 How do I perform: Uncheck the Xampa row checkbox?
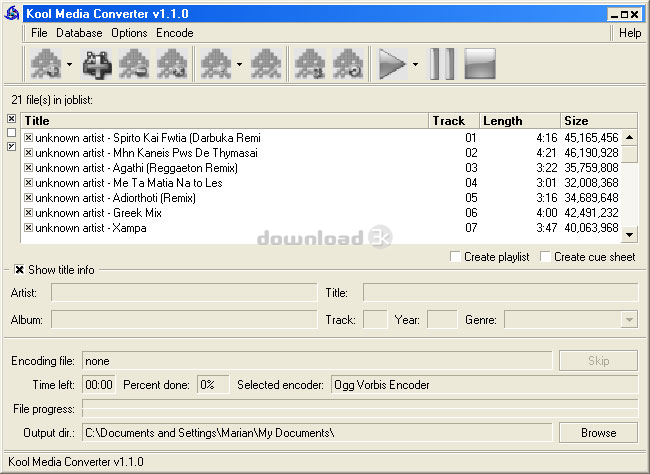tap(28, 227)
